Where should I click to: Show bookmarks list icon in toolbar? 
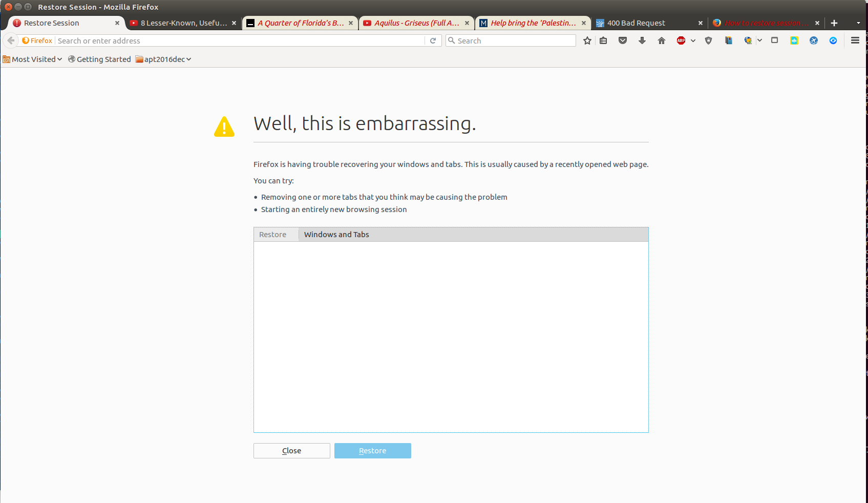click(x=603, y=40)
